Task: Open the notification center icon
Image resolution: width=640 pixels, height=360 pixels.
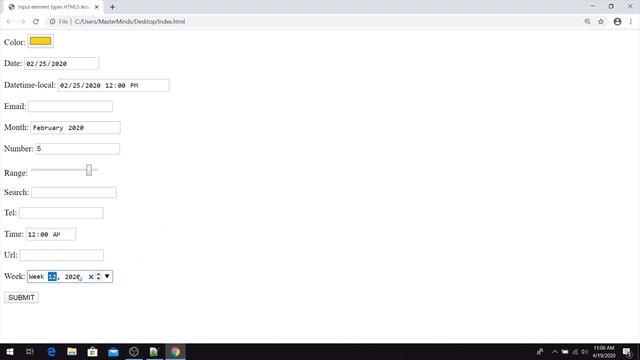Action: pos(627,351)
